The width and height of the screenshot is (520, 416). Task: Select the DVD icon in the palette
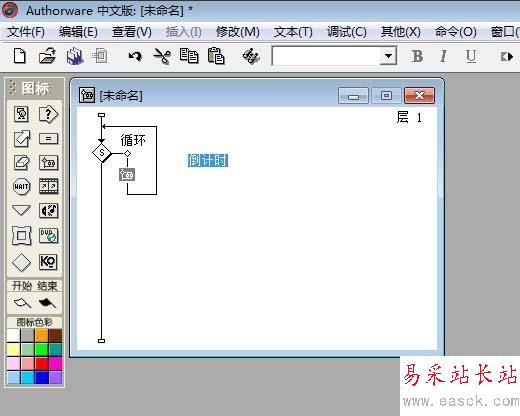point(49,235)
